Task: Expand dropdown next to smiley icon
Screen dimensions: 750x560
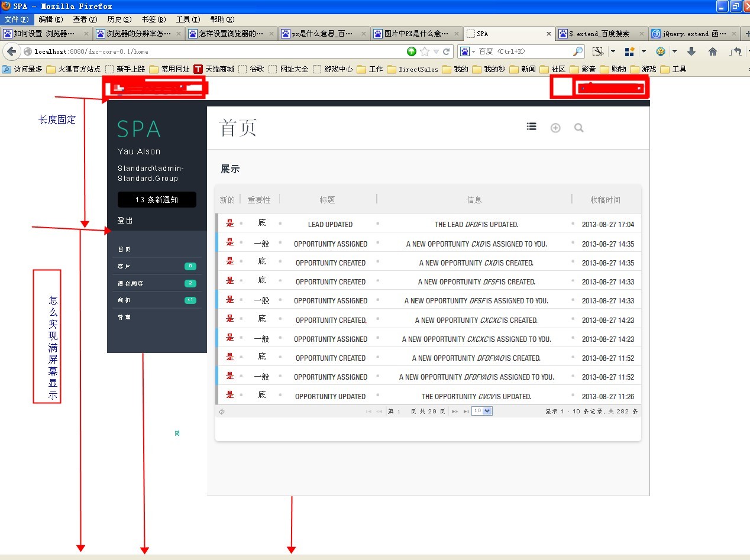Action: point(674,51)
